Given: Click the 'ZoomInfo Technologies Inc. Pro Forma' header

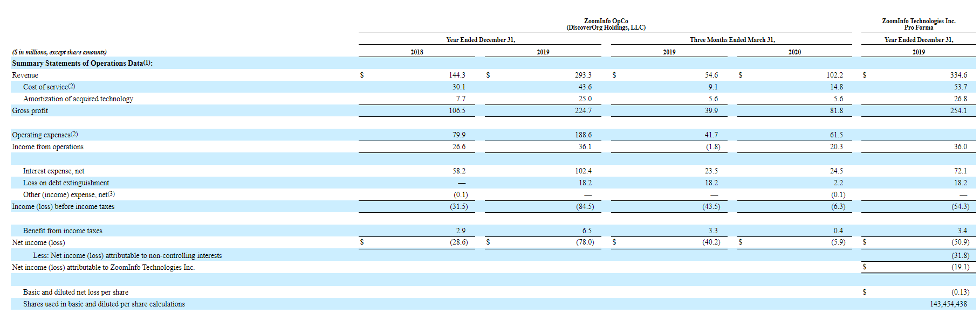Looking at the screenshot, I should click(x=919, y=24).
